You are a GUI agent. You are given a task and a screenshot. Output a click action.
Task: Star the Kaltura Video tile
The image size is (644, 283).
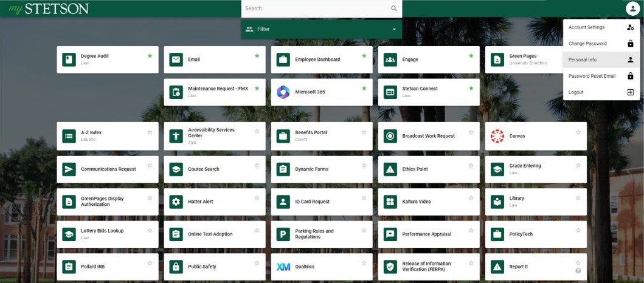pos(471,198)
